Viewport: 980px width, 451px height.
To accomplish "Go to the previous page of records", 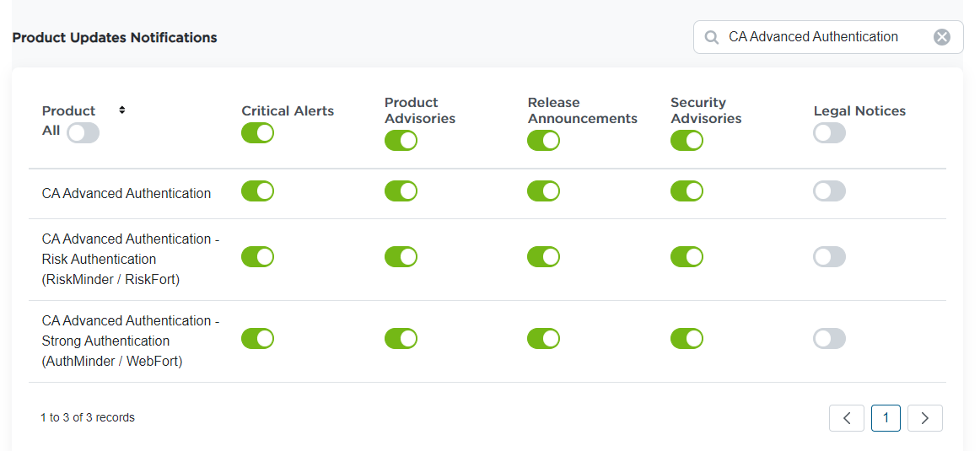I will [847, 418].
